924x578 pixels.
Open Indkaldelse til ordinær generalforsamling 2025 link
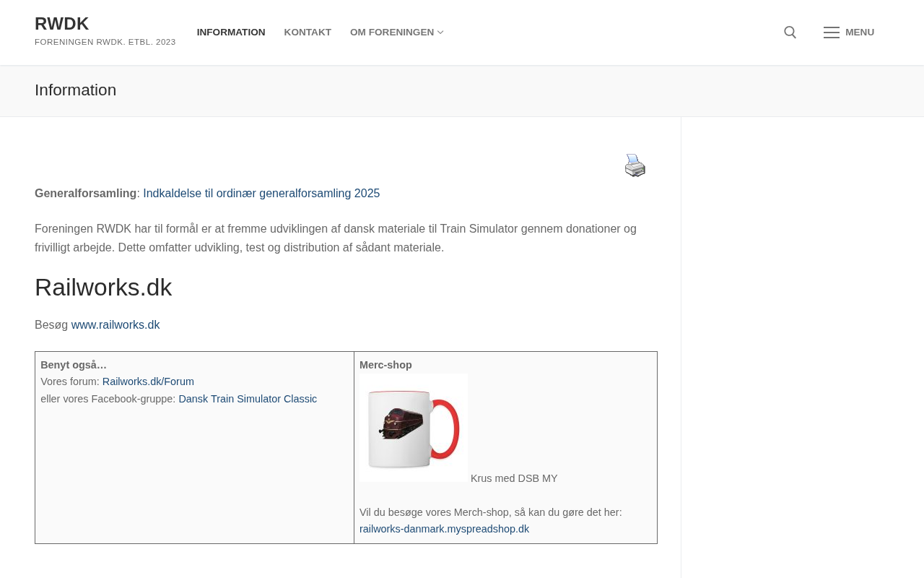[x=261, y=194]
